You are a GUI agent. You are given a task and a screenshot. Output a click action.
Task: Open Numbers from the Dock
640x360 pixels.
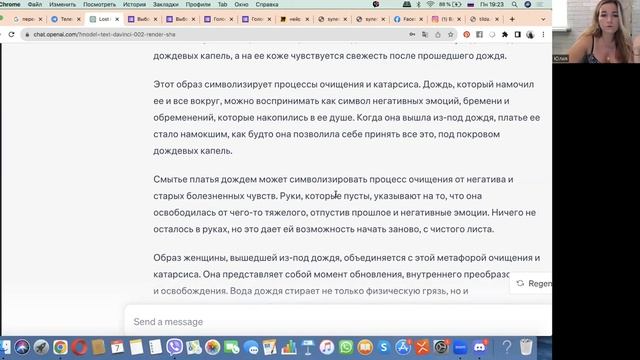pyautogui.click(x=289, y=347)
